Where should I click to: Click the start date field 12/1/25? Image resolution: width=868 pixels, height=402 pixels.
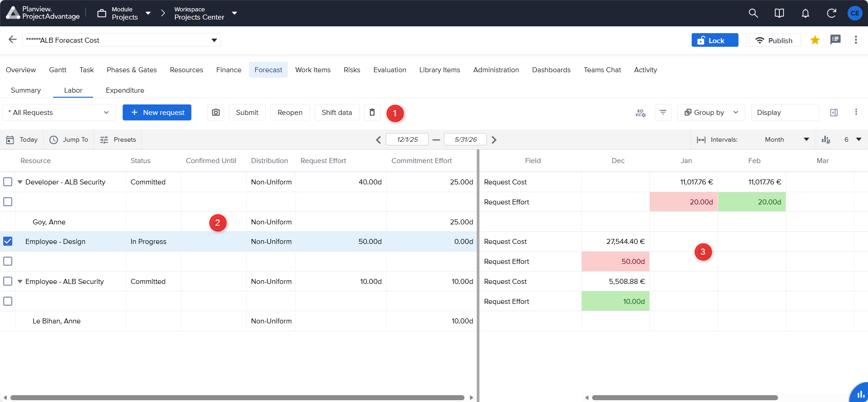point(407,139)
